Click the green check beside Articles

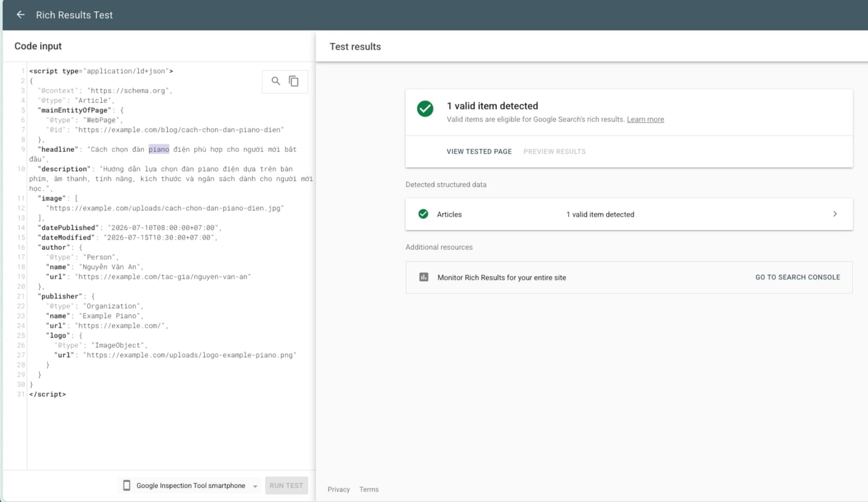pyautogui.click(x=423, y=214)
